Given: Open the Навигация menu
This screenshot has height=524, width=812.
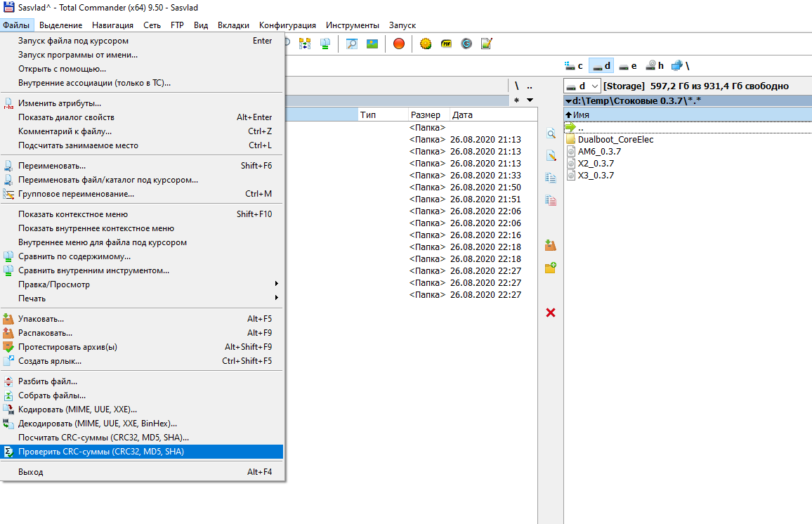Looking at the screenshot, I should [x=112, y=25].
